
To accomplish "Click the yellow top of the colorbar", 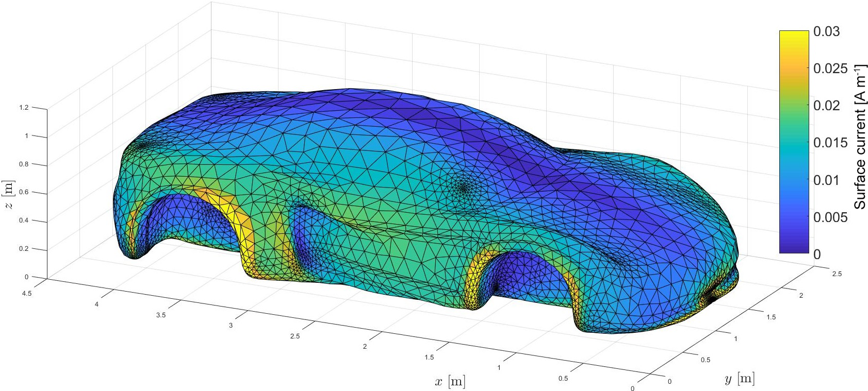I will 794,36.
